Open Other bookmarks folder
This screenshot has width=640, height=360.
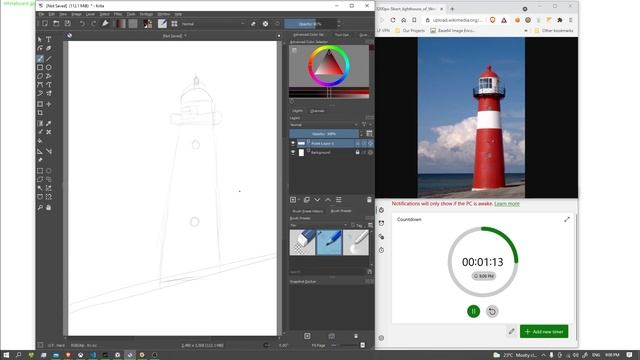[x=553, y=31]
